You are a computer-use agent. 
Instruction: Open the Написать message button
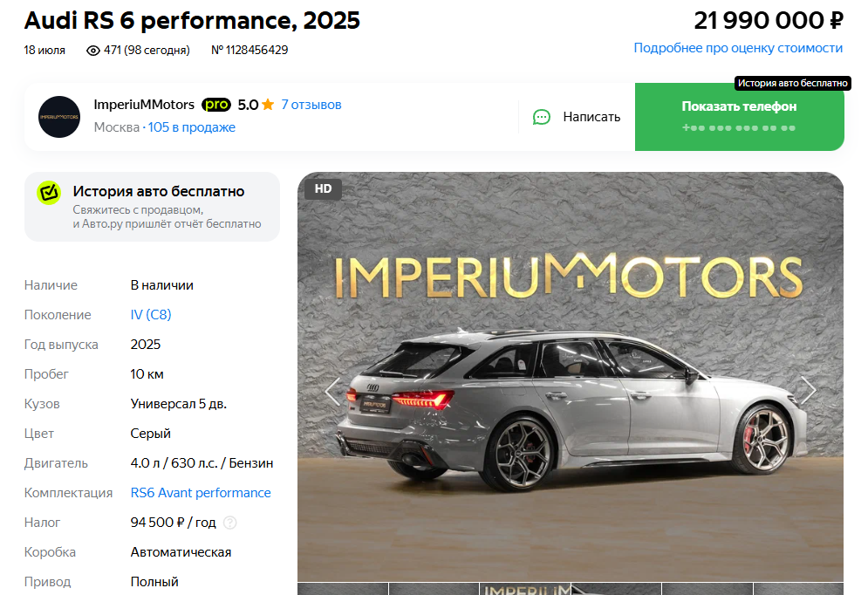[x=577, y=117]
